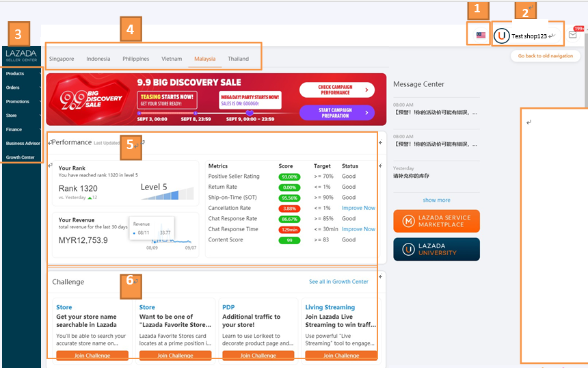This screenshot has width=588, height=368.
Task: Join the Living Streaming challenge
Action: [341, 355]
